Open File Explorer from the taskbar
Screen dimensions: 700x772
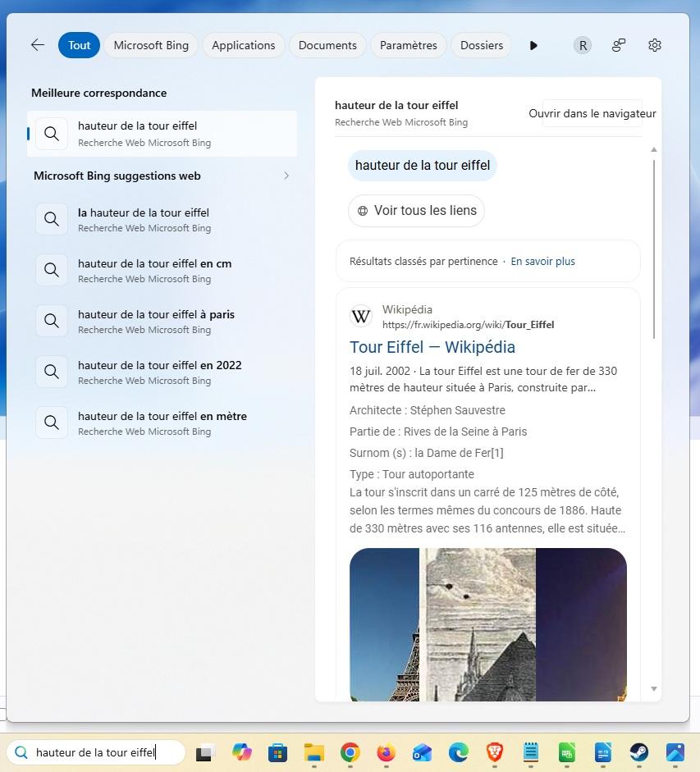(313, 753)
